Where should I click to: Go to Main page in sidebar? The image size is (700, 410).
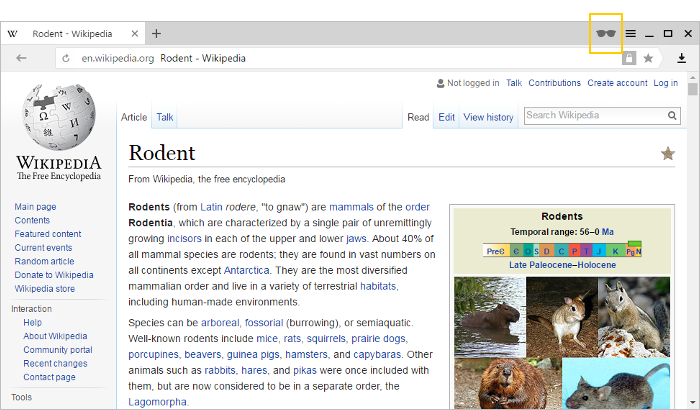(35, 207)
